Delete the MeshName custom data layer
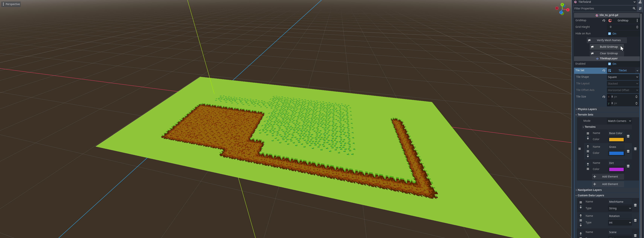Image resolution: width=644 pixels, height=238 pixels. click(x=635, y=205)
